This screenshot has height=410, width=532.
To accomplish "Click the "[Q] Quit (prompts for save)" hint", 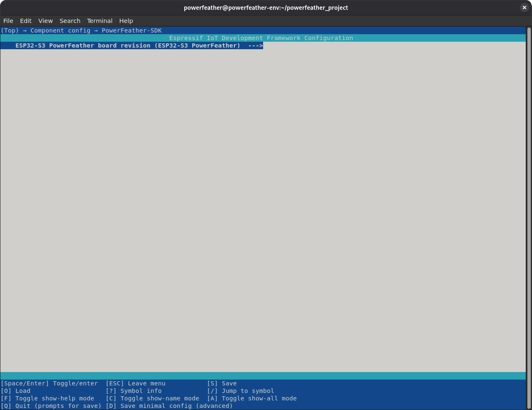I will point(51,406).
